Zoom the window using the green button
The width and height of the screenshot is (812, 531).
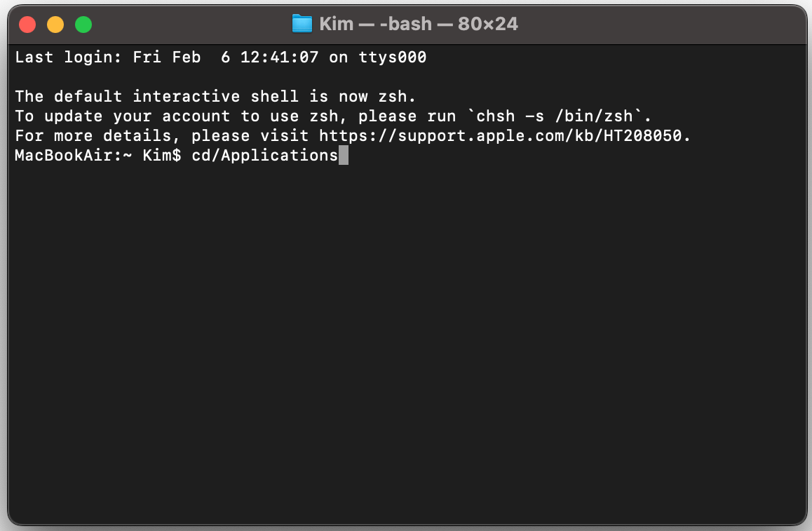tap(83, 25)
